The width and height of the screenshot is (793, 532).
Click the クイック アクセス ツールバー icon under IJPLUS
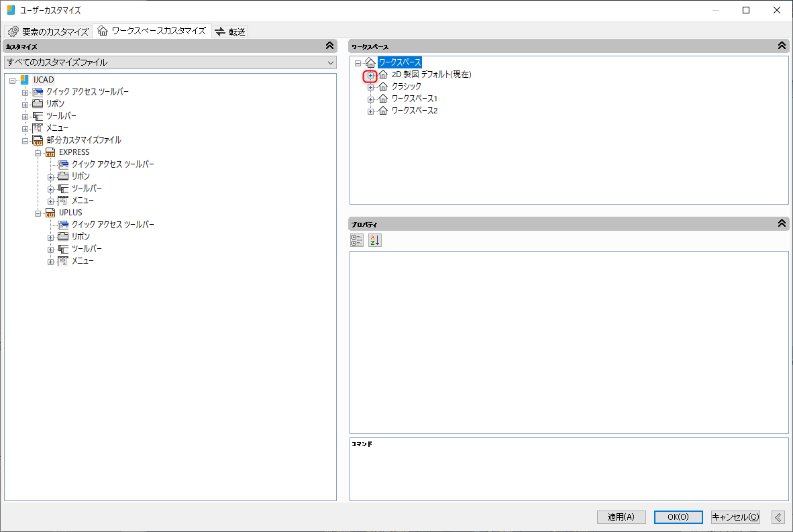(x=62, y=225)
